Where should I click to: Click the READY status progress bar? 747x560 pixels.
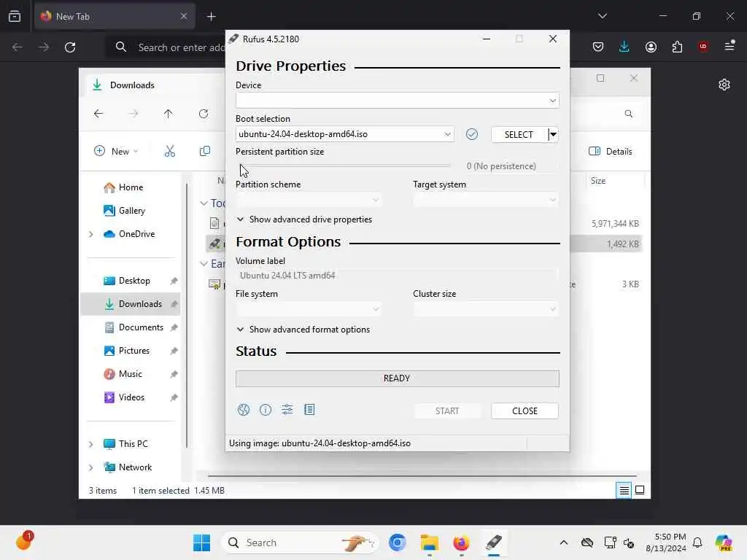click(x=398, y=378)
